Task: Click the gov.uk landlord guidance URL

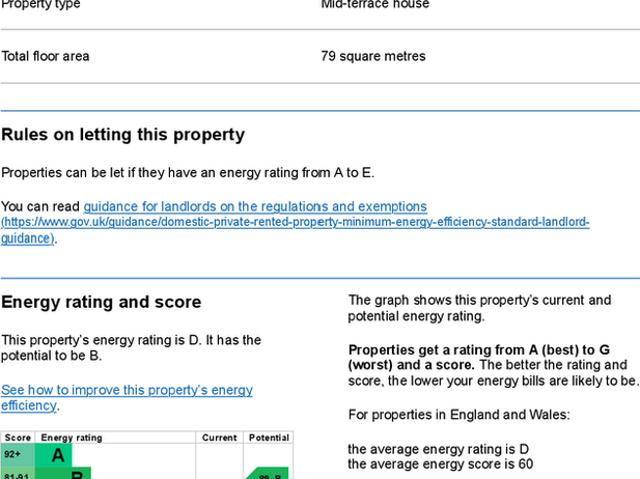Action: (x=295, y=222)
